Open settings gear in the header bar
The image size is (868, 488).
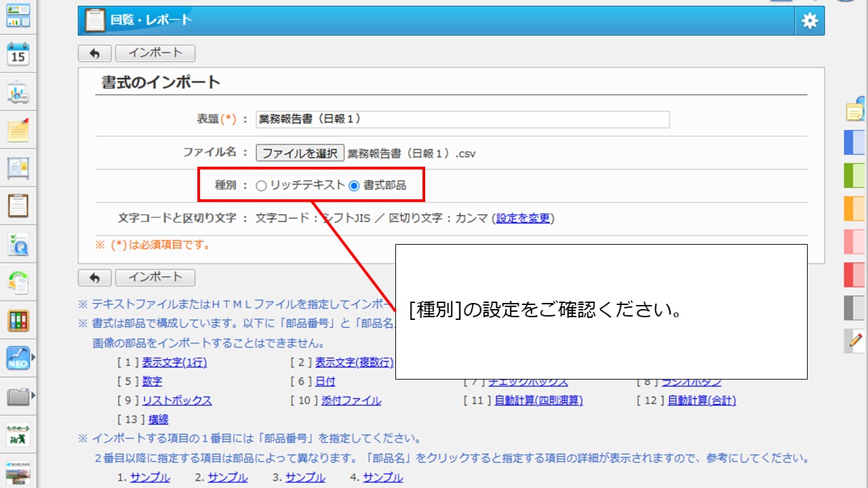coord(810,21)
